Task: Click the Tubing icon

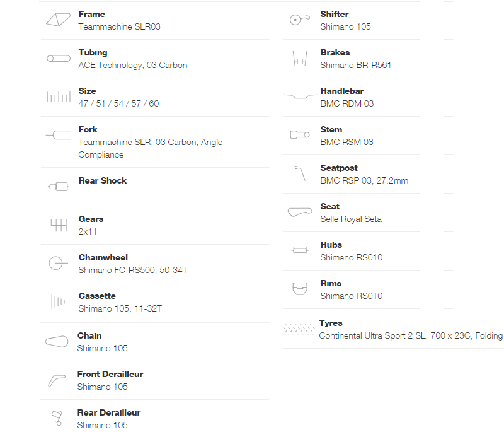Action: [x=59, y=58]
